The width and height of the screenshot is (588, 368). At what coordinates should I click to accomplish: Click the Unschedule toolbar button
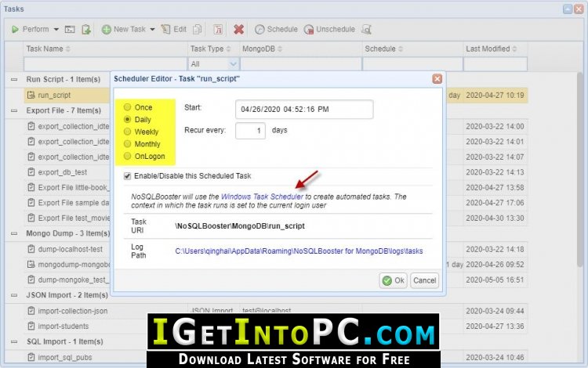pos(329,29)
